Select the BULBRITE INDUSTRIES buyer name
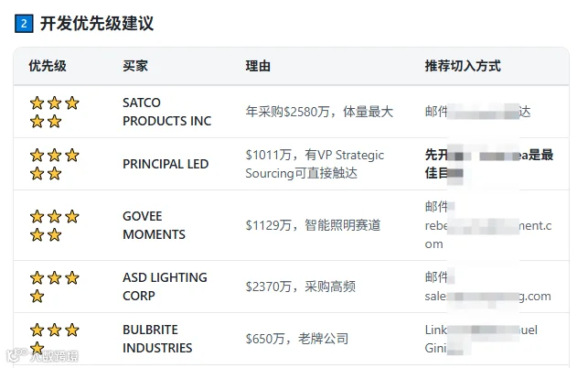The width and height of the screenshot is (588, 368). click(157, 339)
